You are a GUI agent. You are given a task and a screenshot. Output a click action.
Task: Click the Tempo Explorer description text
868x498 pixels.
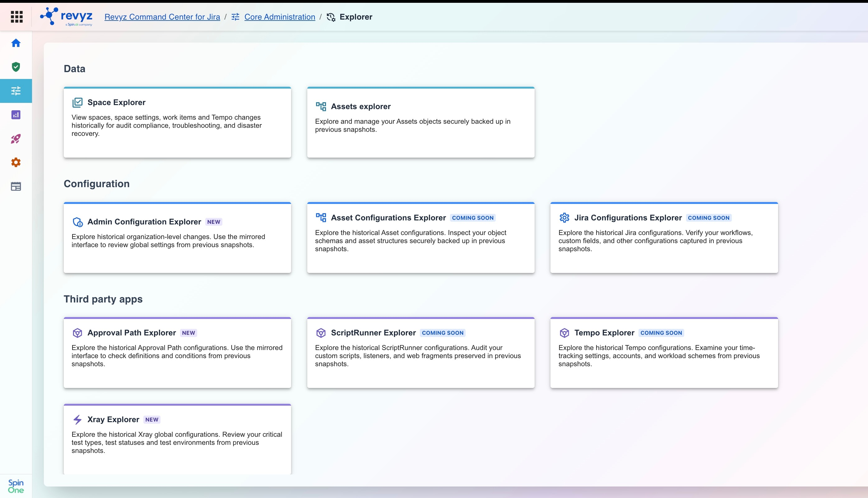tap(659, 356)
